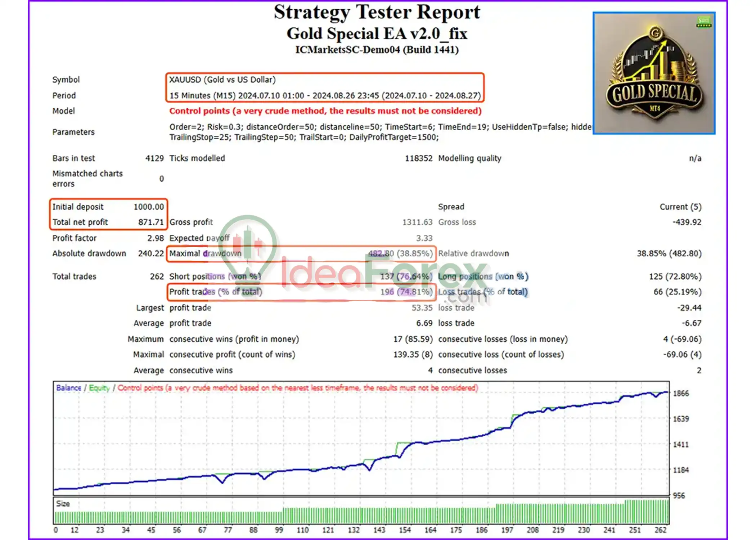Click the 'Size' volume chart label
The width and height of the screenshot is (756, 540).
coord(63,504)
